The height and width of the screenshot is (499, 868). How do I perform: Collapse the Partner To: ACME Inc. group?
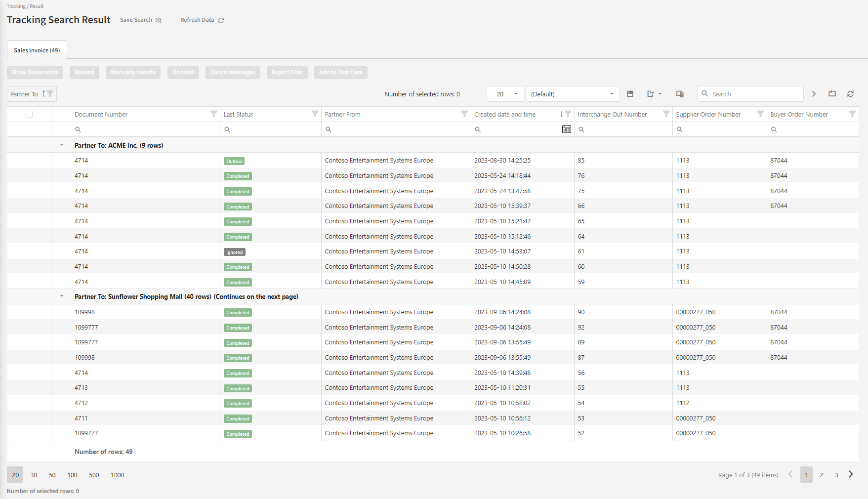[x=62, y=145]
